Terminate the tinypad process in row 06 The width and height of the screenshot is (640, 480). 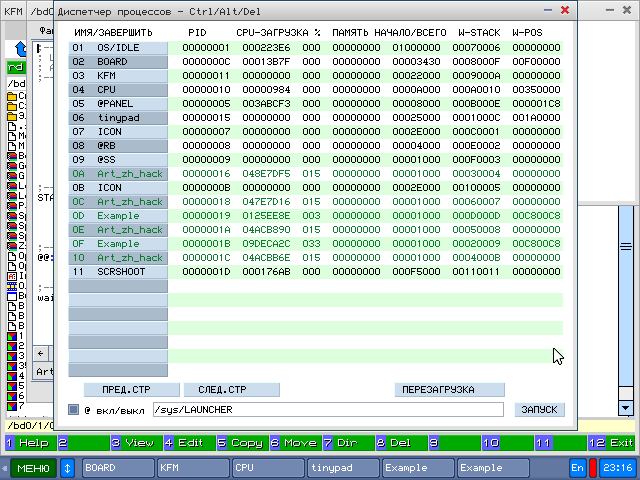pos(117,117)
